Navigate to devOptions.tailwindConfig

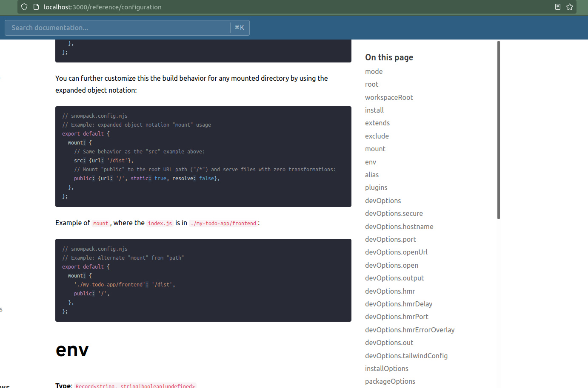click(x=406, y=355)
